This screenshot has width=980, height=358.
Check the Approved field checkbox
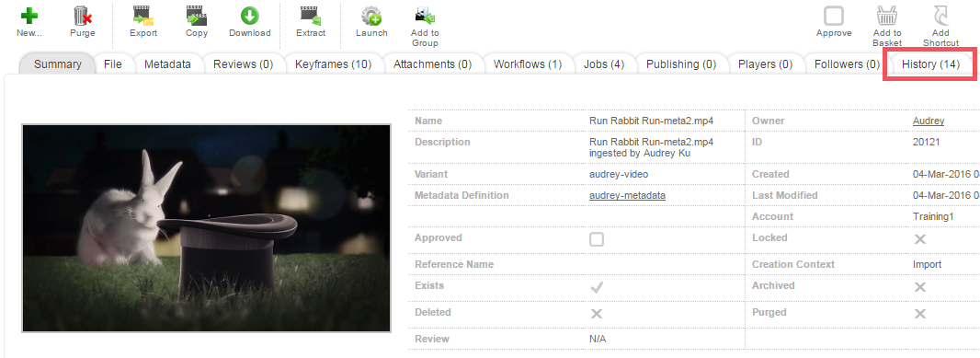pyautogui.click(x=597, y=239)
